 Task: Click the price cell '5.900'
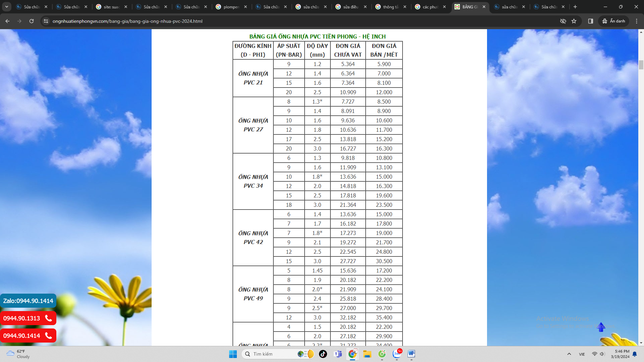pyautogui.click(x=384, y=64)
